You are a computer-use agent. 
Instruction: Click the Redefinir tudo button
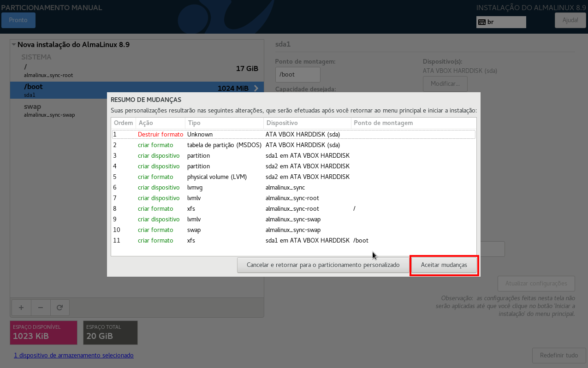559,356
